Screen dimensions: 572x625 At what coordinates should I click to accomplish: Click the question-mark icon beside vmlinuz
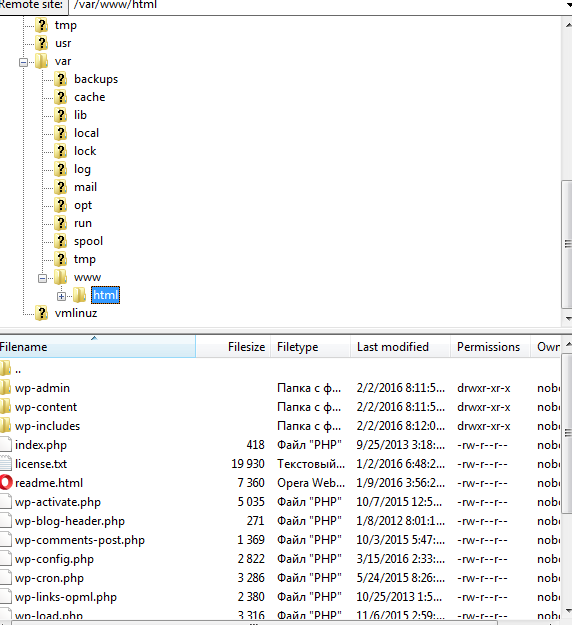[x=41, y=313]
